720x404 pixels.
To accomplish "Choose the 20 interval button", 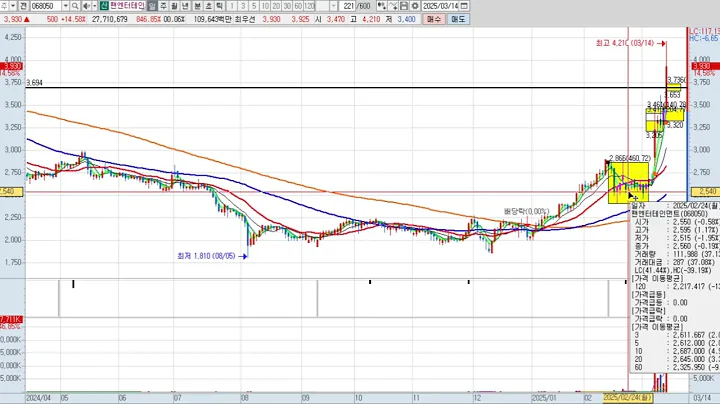I will coord(276,6).
